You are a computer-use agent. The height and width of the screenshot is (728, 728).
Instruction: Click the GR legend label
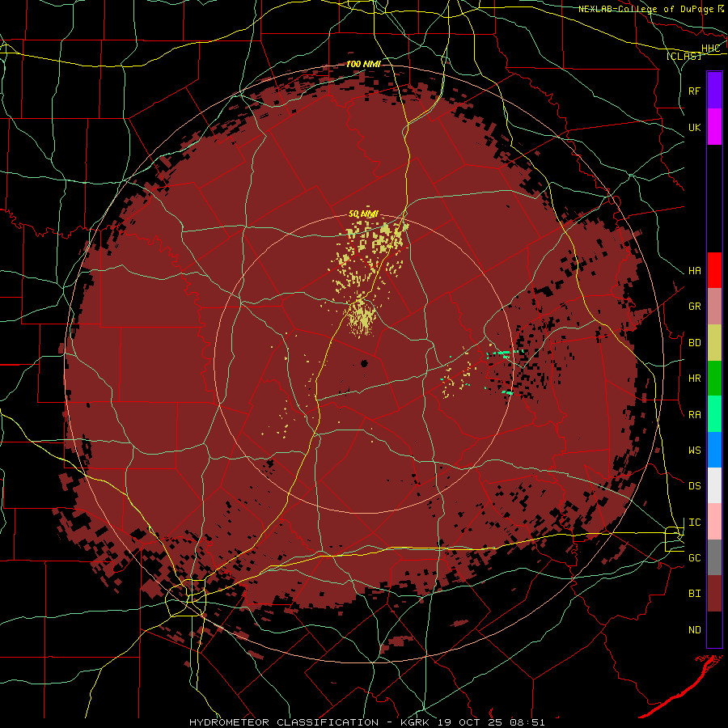(x=694, y=307)
